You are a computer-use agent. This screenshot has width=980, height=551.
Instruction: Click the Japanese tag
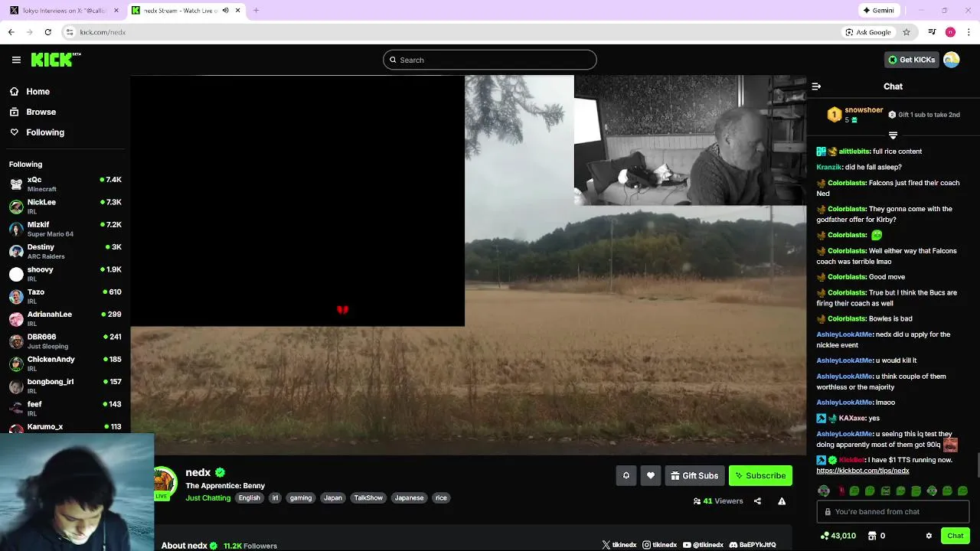(x=409, y=498)
